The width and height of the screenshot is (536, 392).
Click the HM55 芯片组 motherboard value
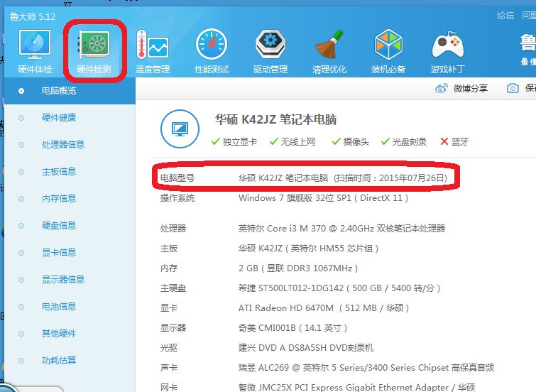(x=308, y=249)
